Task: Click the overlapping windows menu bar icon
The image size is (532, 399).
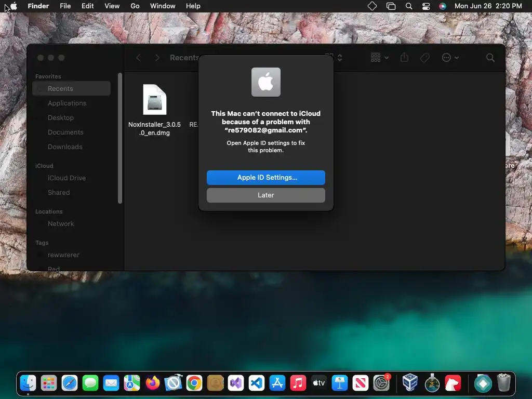Action: pos(391,6)
